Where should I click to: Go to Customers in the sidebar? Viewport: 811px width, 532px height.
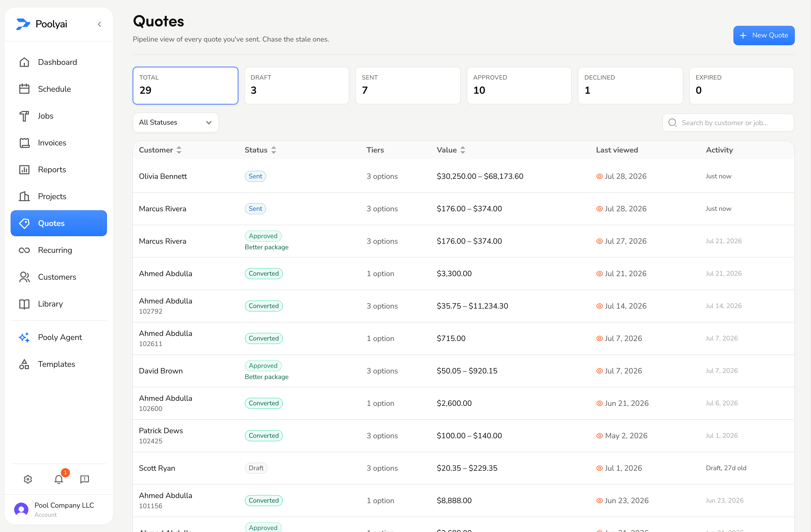point(59,277)
